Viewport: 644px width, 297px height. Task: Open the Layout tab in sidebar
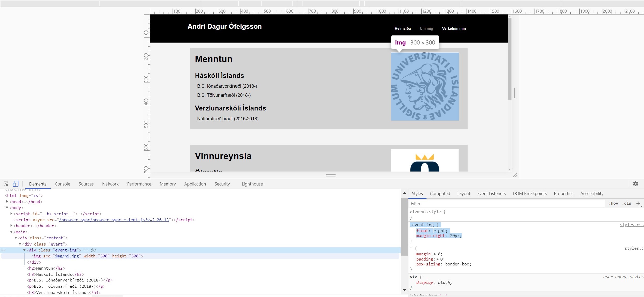tap(464, 194)
